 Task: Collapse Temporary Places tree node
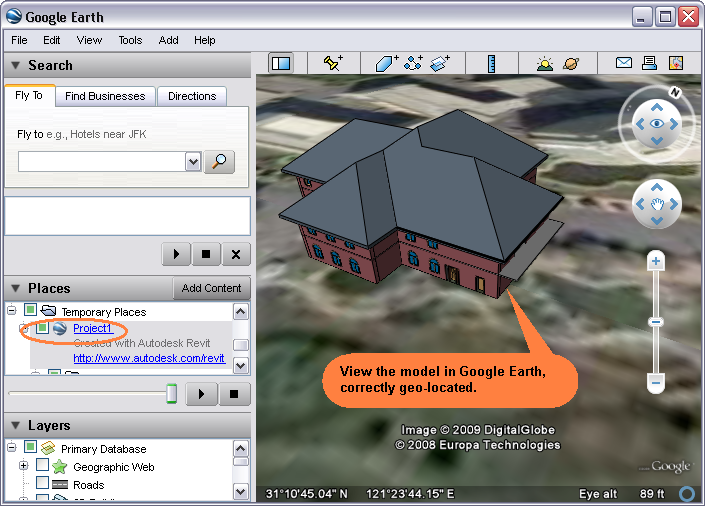[12, 310]
